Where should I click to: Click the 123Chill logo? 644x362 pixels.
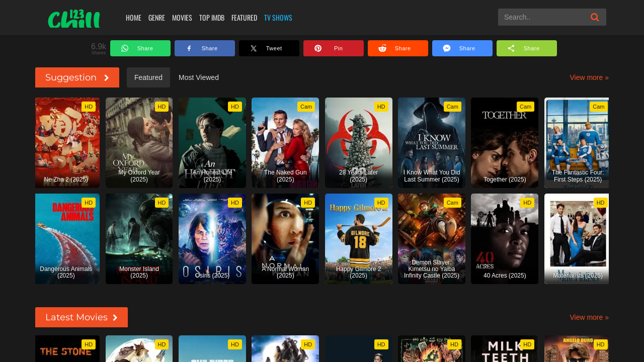74,19
